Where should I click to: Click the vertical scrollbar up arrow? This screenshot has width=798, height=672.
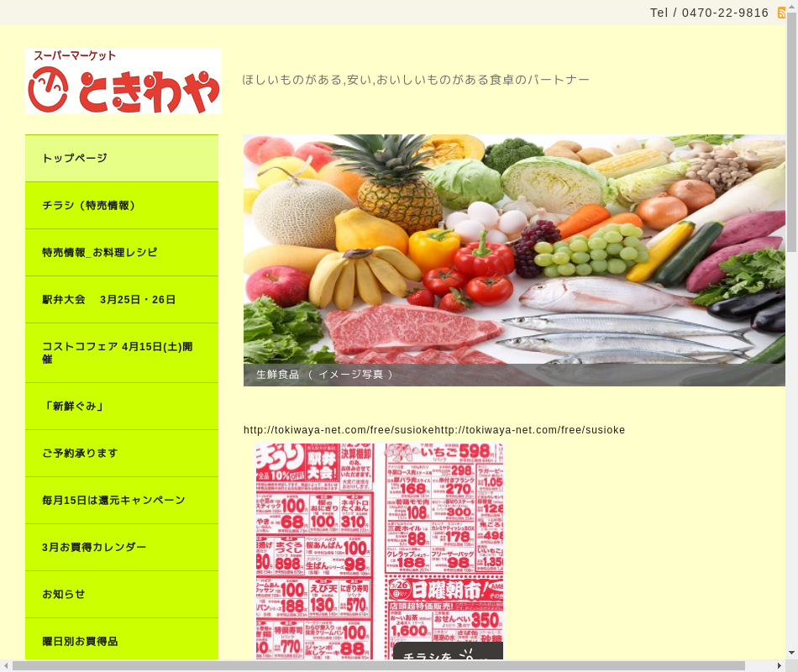coord(791,6)
